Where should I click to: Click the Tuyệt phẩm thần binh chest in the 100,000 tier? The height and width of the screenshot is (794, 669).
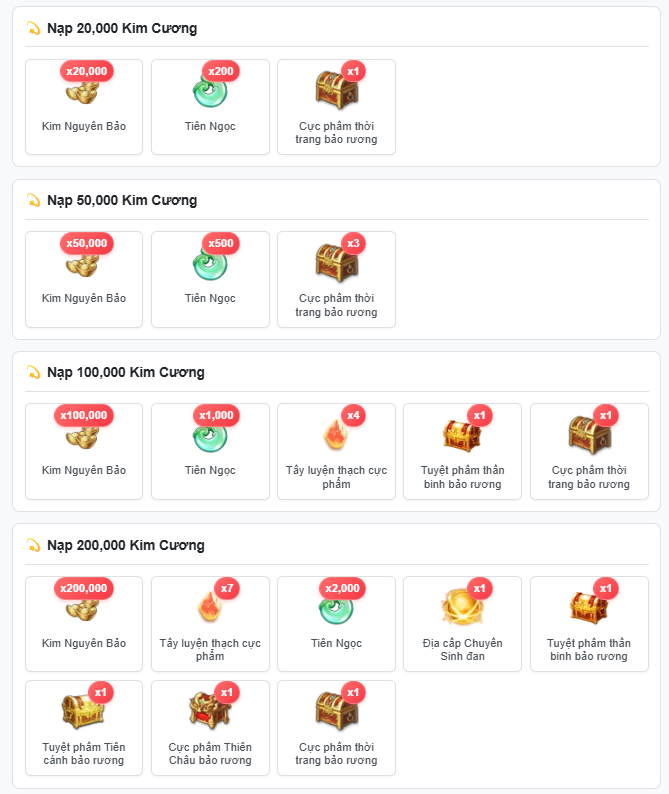point(462,435)
